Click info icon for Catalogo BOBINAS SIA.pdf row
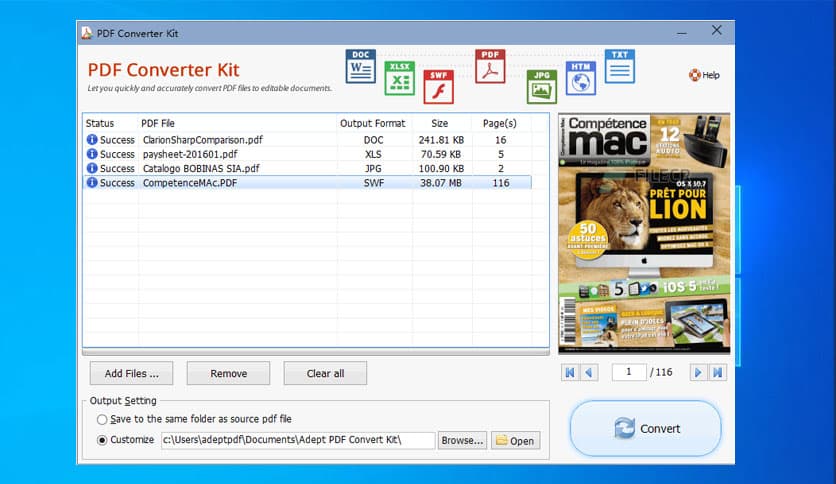Screen dimensions: 836x484 (92, 168)
